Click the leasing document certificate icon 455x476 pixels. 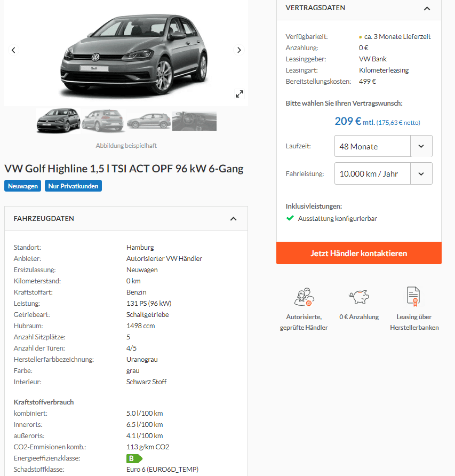[413, 296]
